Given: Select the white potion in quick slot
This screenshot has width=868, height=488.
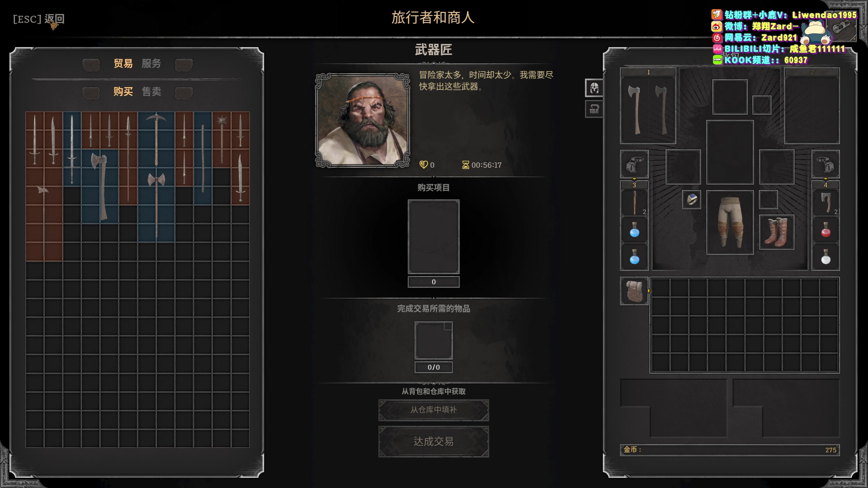Looking at the screenshot, I should pos(826,257).
